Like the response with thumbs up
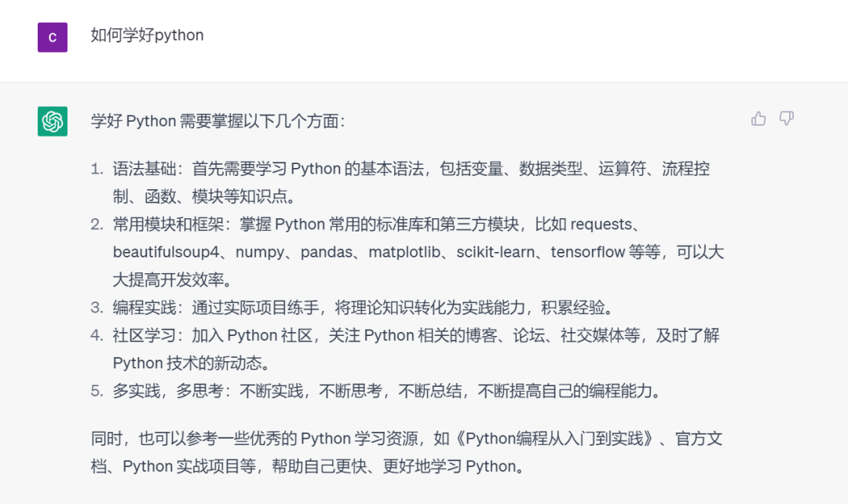 [x=758, y=119]
